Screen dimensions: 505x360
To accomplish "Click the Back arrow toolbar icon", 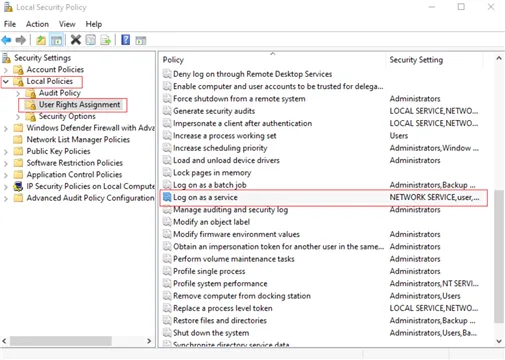I will [x=7, y=40].
